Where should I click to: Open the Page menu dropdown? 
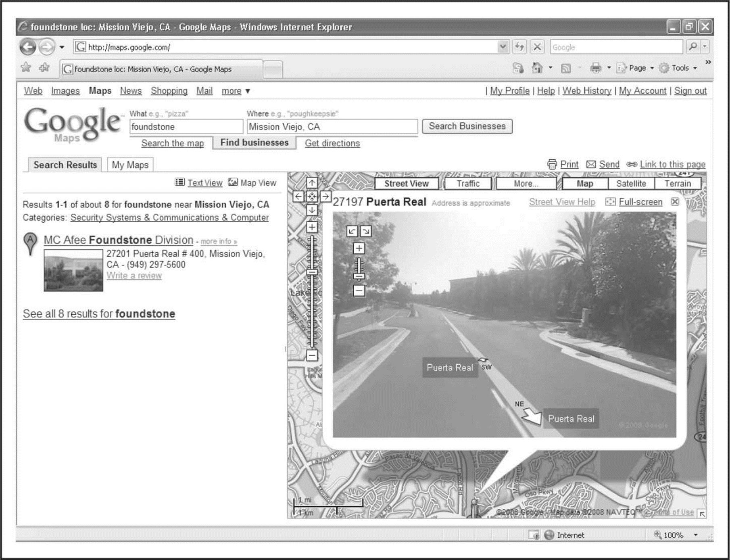click(635, 68)
